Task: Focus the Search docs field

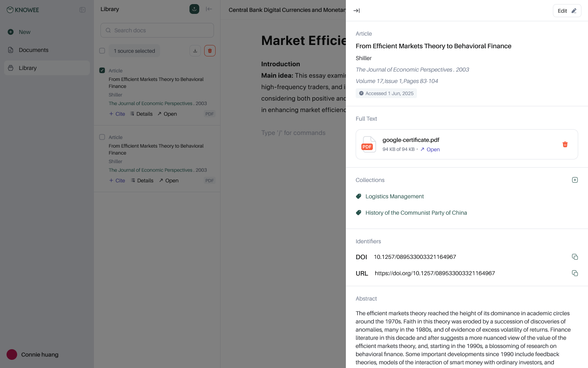Action: click(x=157, y=30)
